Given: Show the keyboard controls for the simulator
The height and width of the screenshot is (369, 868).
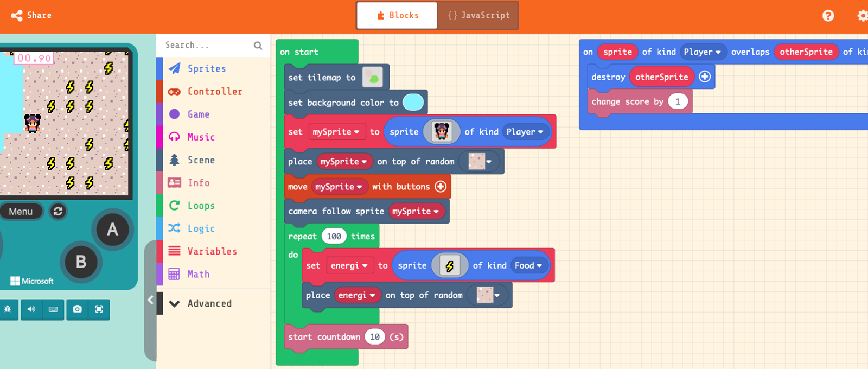Looking at the screenshot, I should (x=53, y=309).
